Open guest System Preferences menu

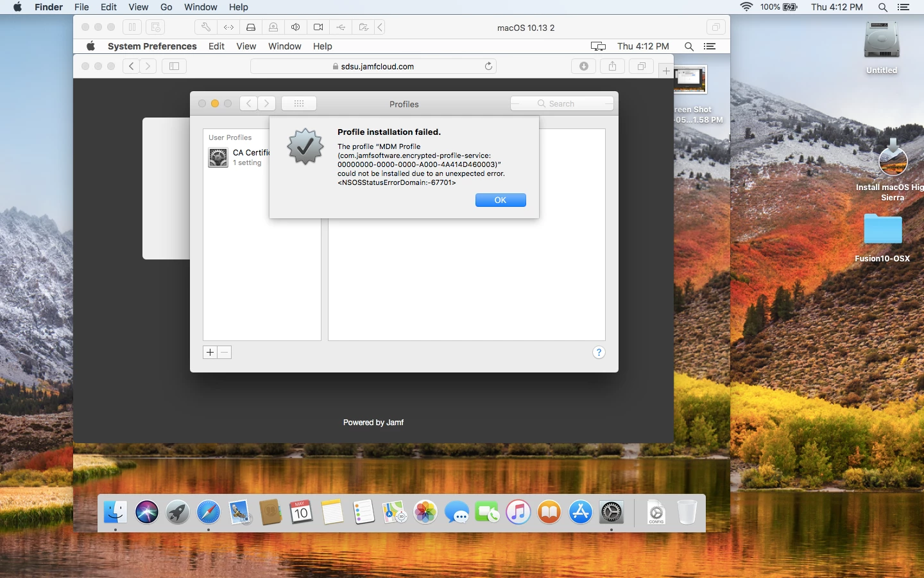point(152,46)
